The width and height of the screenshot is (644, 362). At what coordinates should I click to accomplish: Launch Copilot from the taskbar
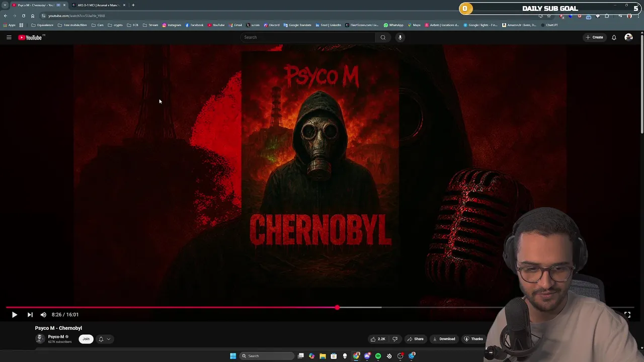point(312,356)
